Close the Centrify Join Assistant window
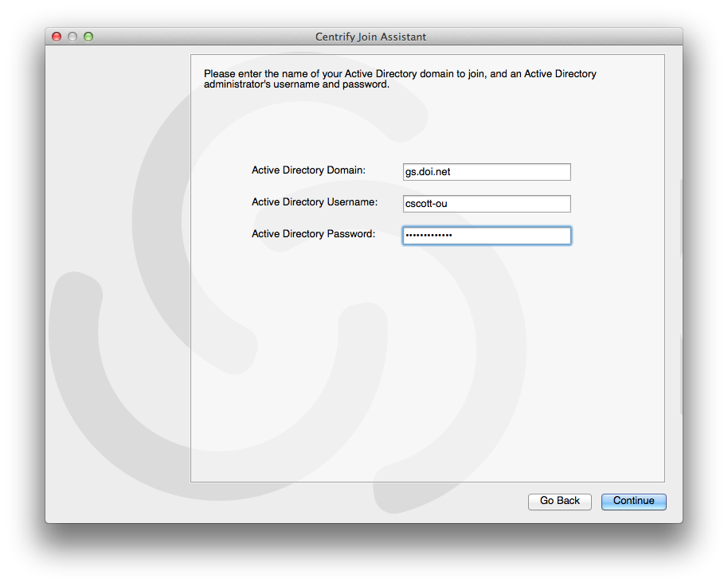 click(x=57, y=37)
